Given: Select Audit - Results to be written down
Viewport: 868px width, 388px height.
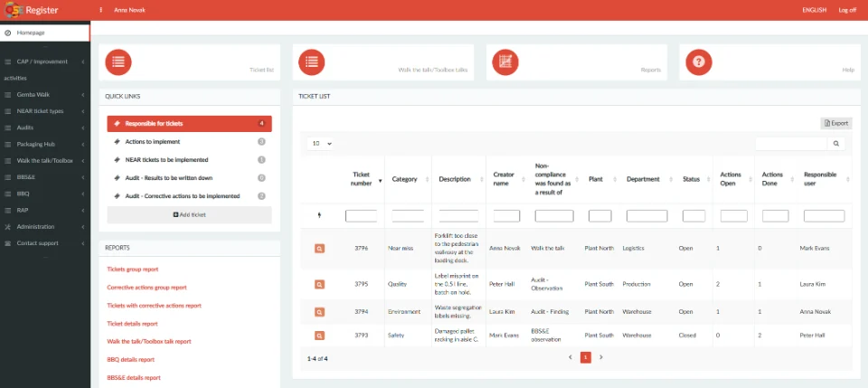Looking at the screenshot, I should tap(189, 178).
